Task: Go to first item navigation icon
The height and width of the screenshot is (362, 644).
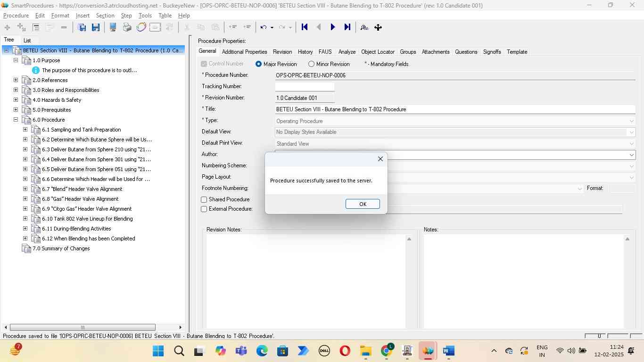Action: tap(305, 27)
